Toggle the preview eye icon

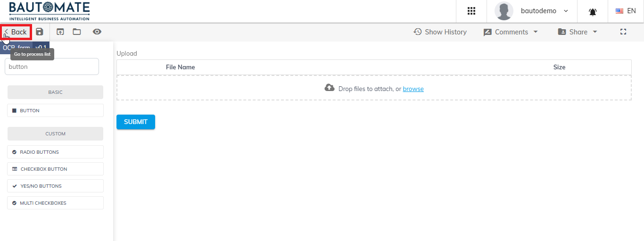pos(97,32)
